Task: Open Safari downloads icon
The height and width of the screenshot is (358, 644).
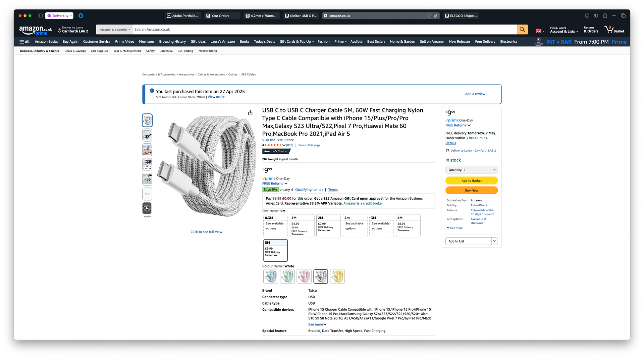Action: (x=587, y=15)
